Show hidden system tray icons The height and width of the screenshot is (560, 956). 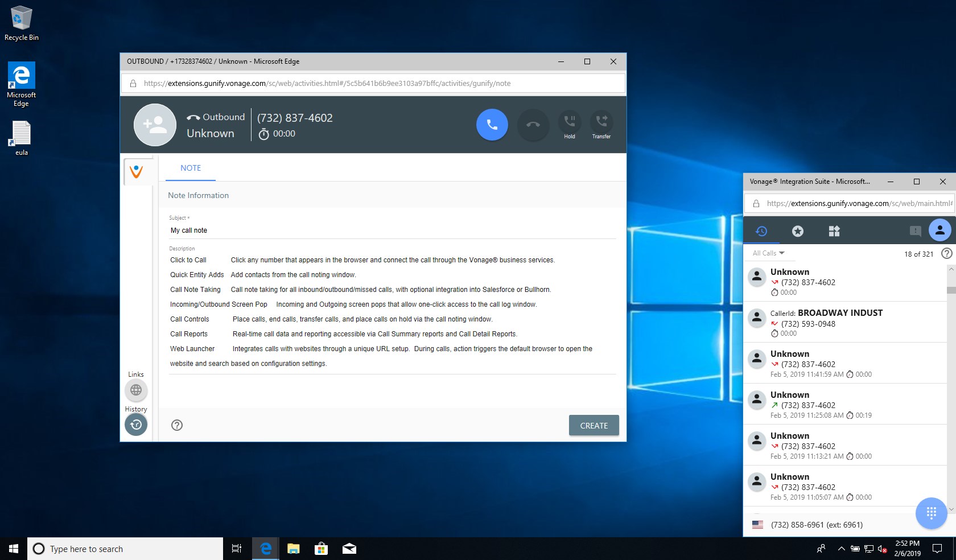tap(841, 549)
